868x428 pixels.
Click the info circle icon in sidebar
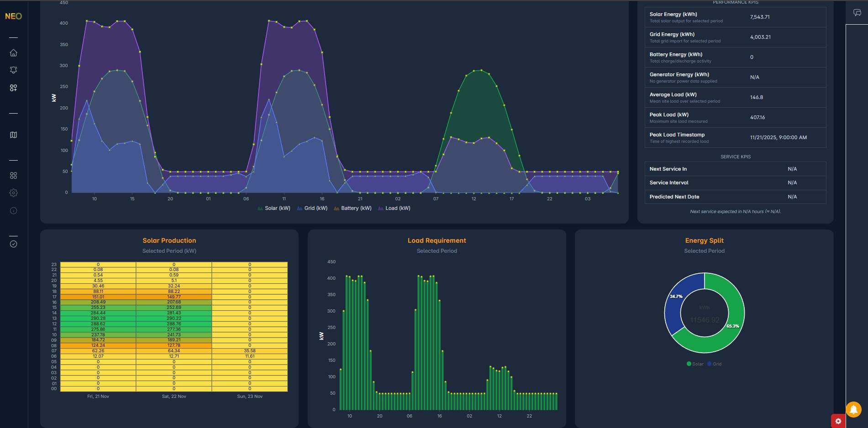pos(13,210)
